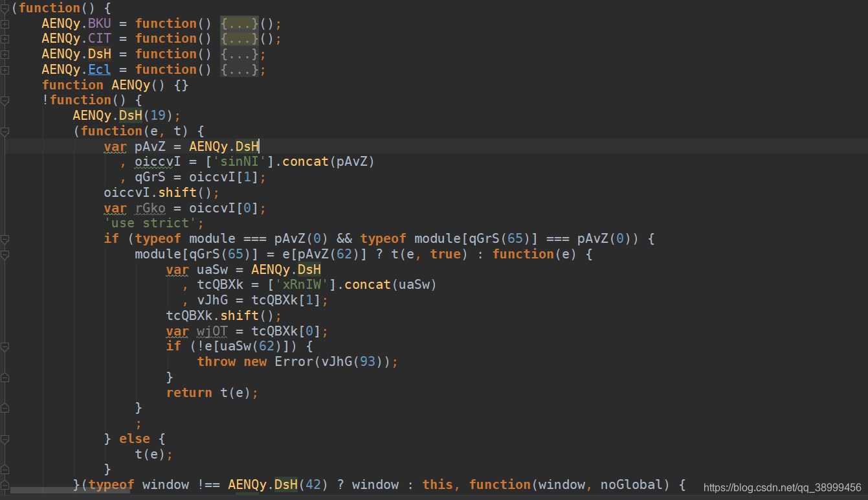Expand the folded AENQy.BKU function
This screenshot has width=868, height=500.
(5, 24)
